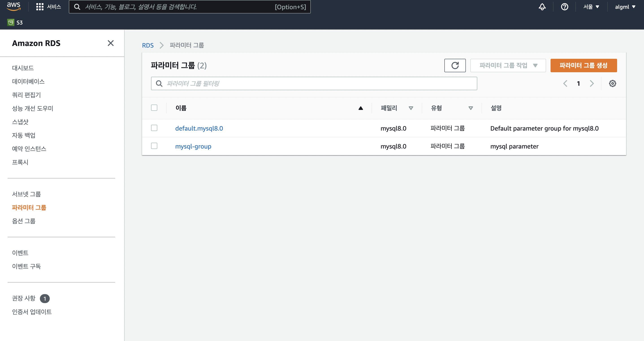Click the 파라미터 그룹 생성 button
This screenshot has height=341, width=644.
[x=583, y=65]
